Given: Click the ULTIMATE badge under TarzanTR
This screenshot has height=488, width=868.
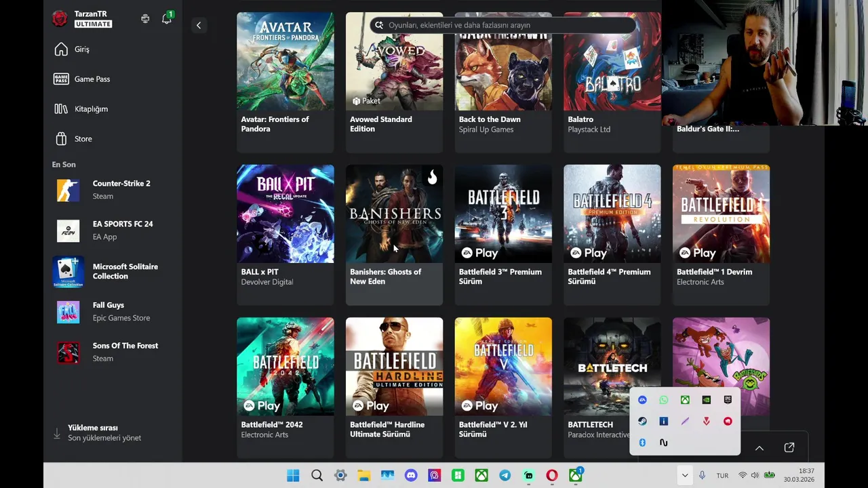Looking at the screenshot, I should point(93,24).
